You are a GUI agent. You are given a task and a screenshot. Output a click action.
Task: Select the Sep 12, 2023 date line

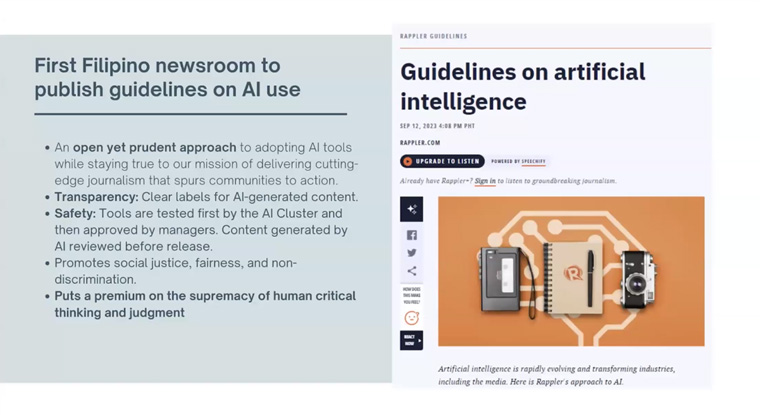(x=437, y=126)
